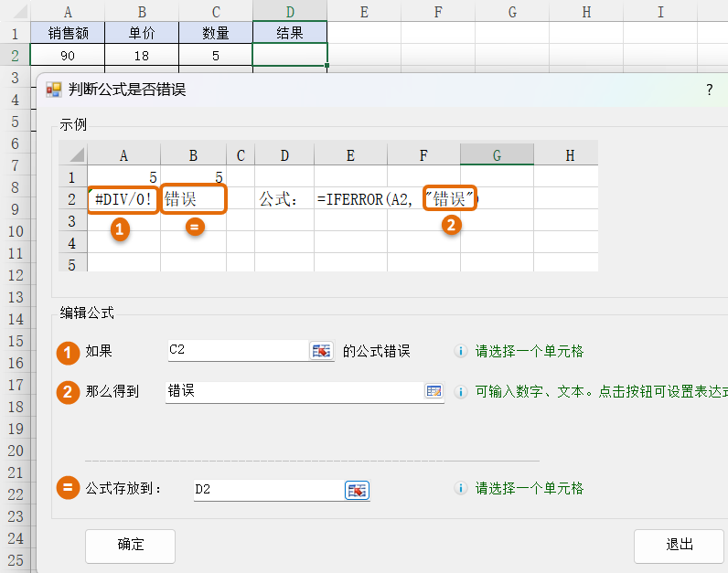Click the range picker icon beside D2 field
Image resolution: width=728 pixels, height=573 pixels.
click(357, 490)
